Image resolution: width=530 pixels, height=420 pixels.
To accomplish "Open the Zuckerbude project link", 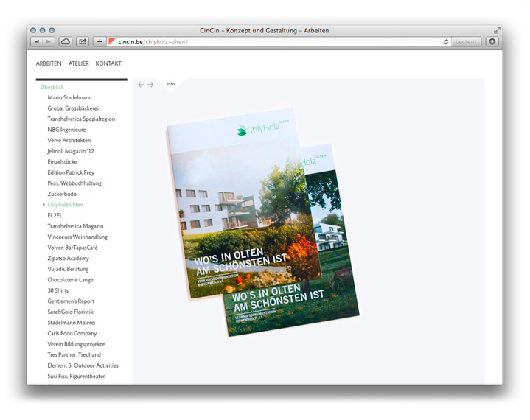I will point(66,194).
